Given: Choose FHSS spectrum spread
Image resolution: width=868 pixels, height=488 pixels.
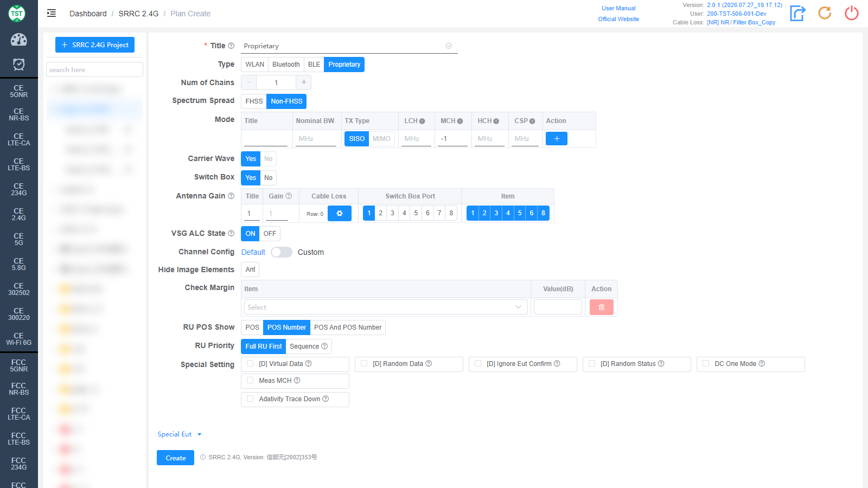Looking at the screenshot, I should pos(254,101).
